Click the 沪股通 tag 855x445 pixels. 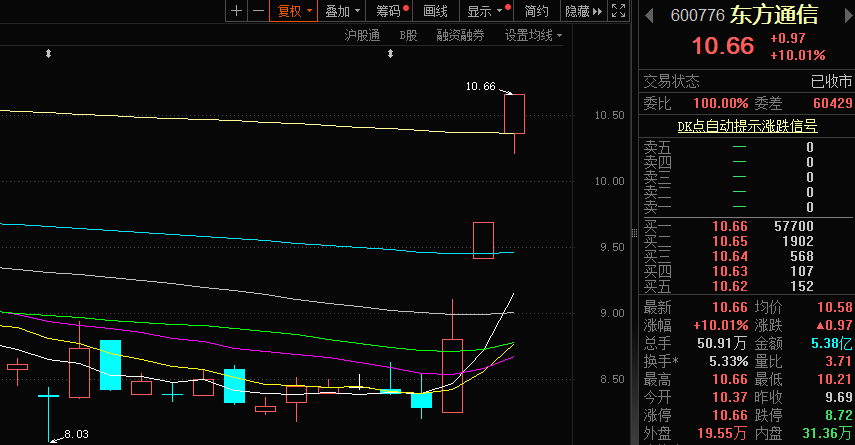tap(362, 35)
